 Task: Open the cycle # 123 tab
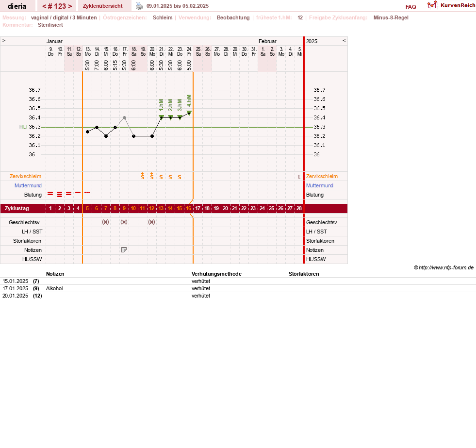57,6
